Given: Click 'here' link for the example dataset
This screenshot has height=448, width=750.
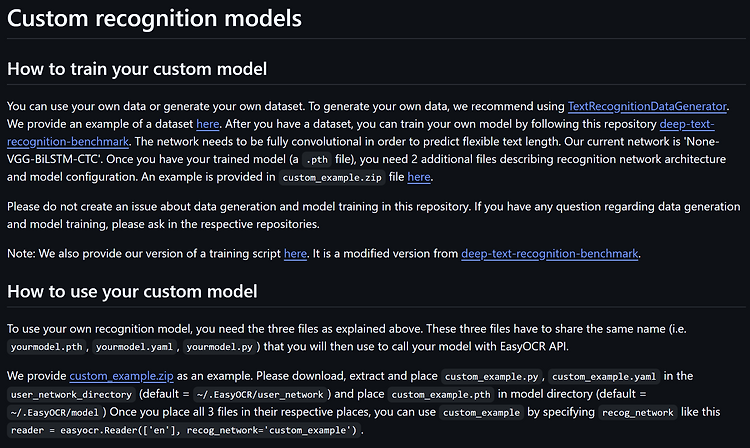Looking at the screenshot, I should (x=208, y=124).
